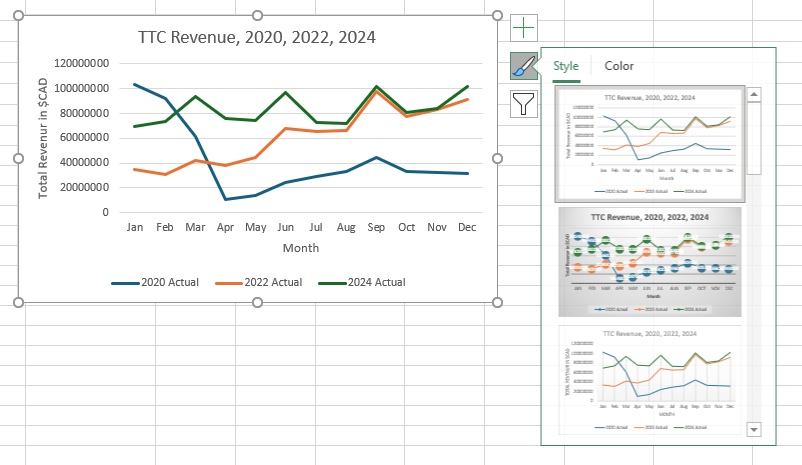Switch to the Color tab

click(619, 66)
